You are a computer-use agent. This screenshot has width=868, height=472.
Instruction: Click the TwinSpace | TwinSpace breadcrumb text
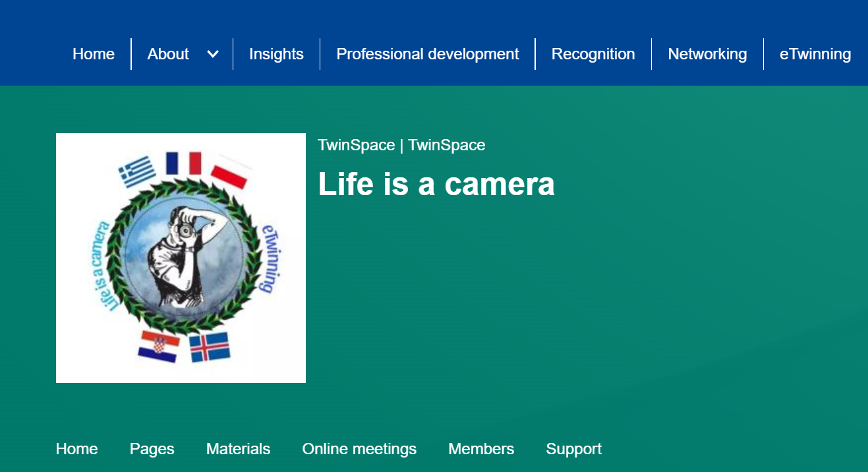(x=401, y=145)
